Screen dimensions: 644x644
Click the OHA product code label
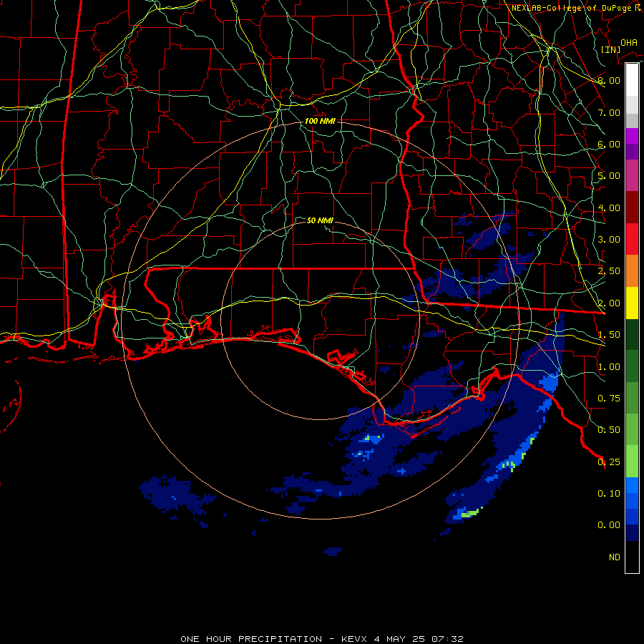(629, 43)
